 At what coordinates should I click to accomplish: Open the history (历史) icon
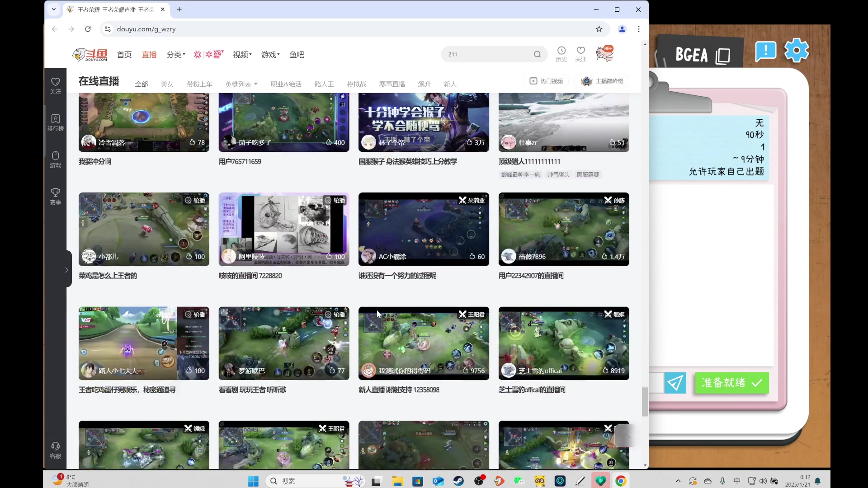click(x=561, y=54)
